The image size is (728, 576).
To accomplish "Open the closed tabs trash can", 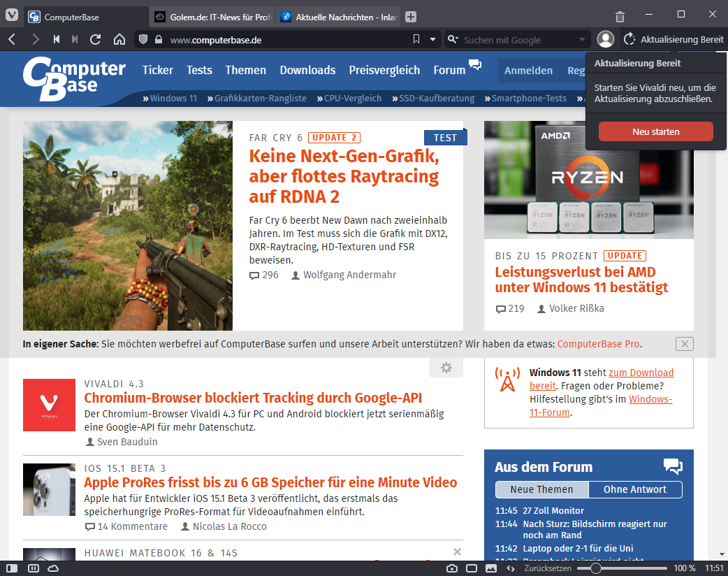I will coord(620,17).
